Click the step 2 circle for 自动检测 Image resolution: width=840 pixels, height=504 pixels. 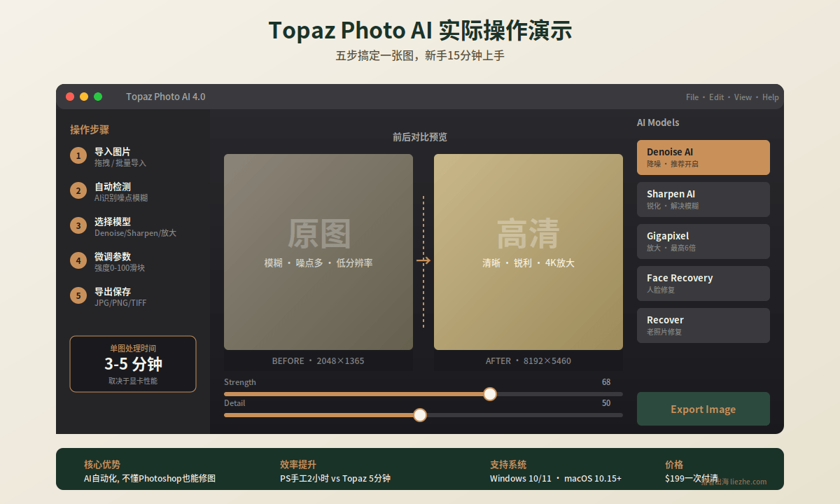(x=78, y=190)
